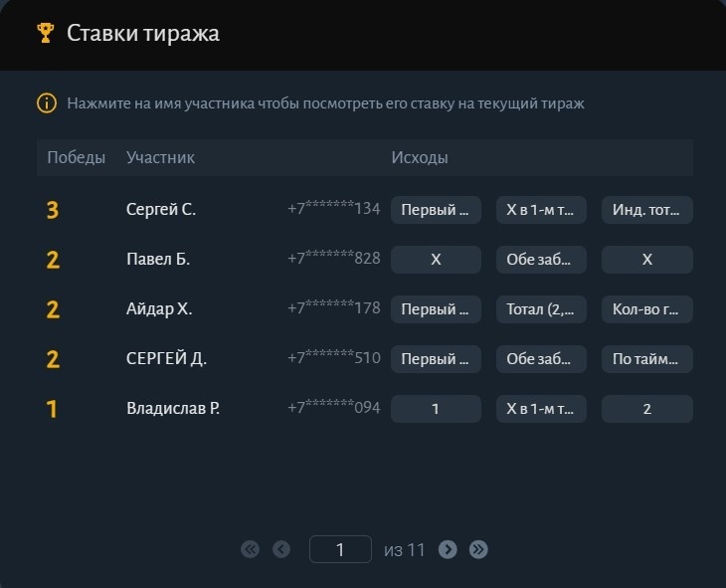Go to the next page arrow
This screenshot has height=588, width=726.
(448, 549)
